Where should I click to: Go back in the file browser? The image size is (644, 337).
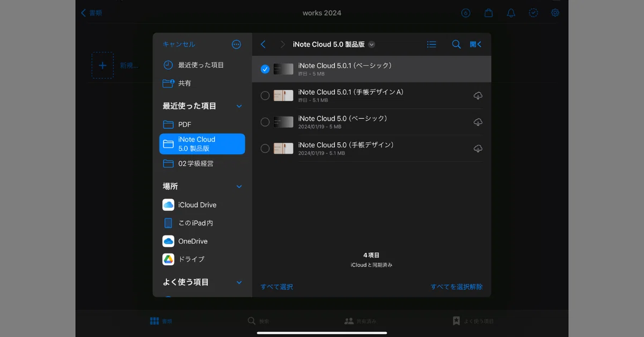(263, 45)
